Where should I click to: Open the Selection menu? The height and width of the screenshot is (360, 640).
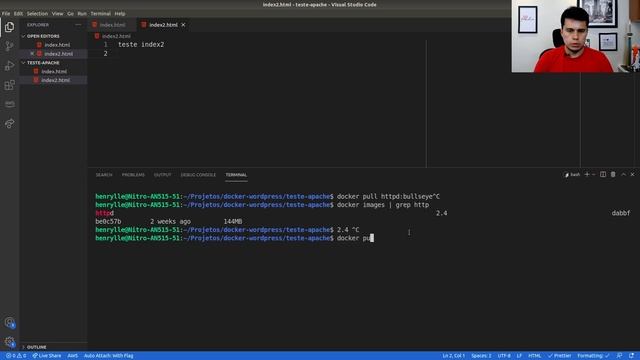click(37, 13)
